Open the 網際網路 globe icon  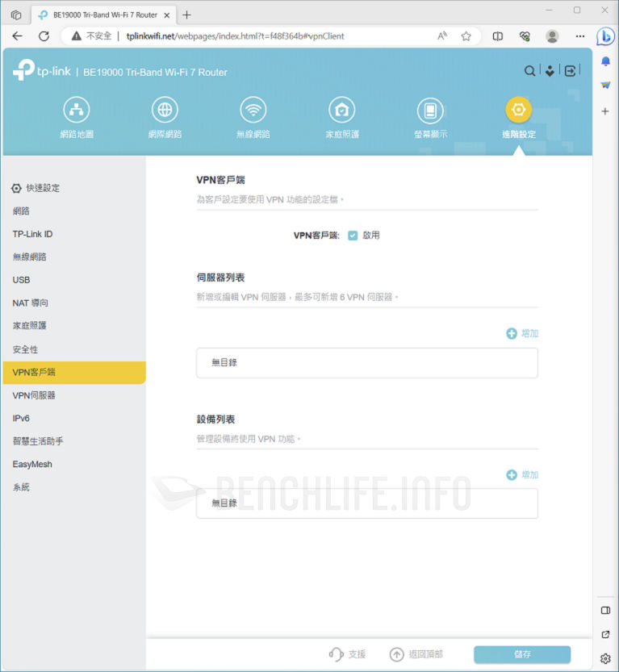(165, 110)
